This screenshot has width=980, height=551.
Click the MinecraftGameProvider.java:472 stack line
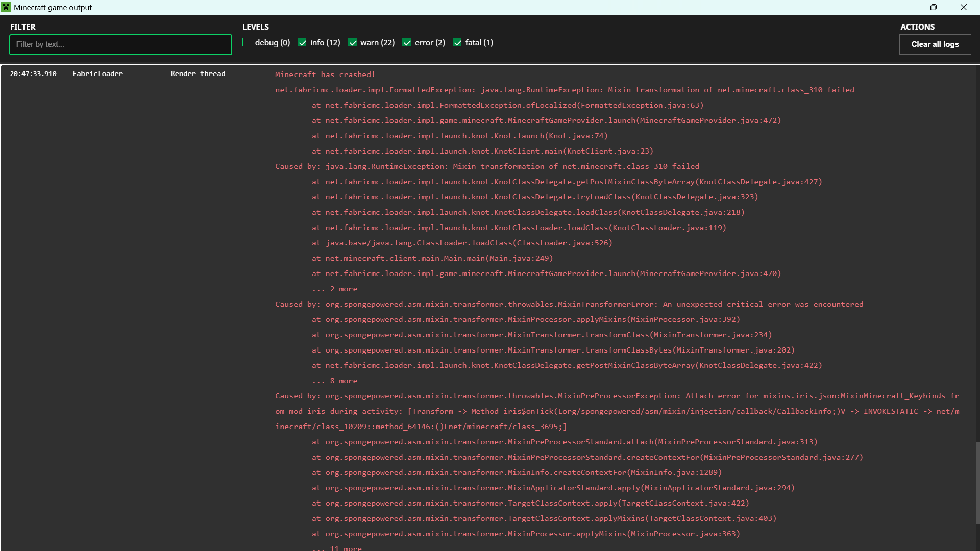[547, 120]
